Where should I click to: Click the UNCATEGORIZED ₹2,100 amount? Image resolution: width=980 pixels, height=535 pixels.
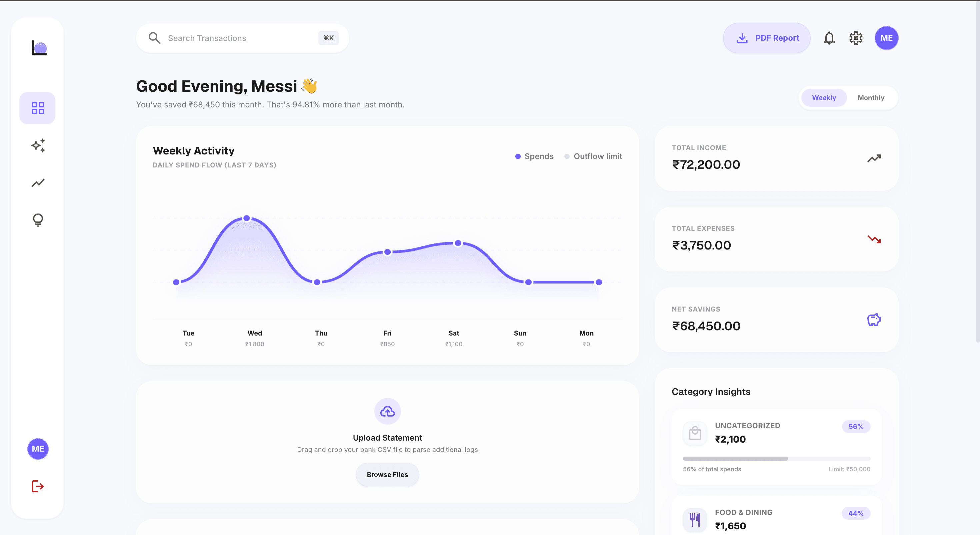[730, 439]
